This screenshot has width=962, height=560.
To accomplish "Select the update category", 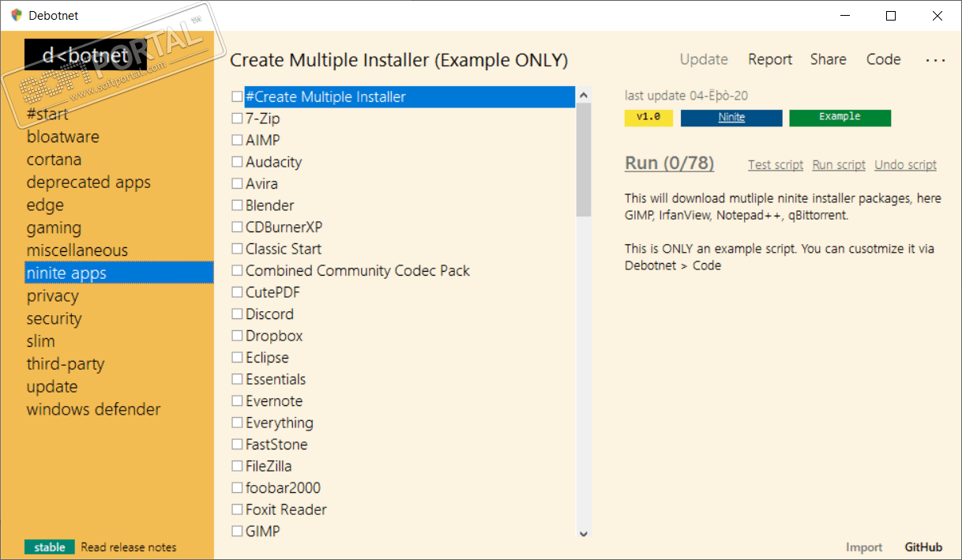I will click(52, 387).
